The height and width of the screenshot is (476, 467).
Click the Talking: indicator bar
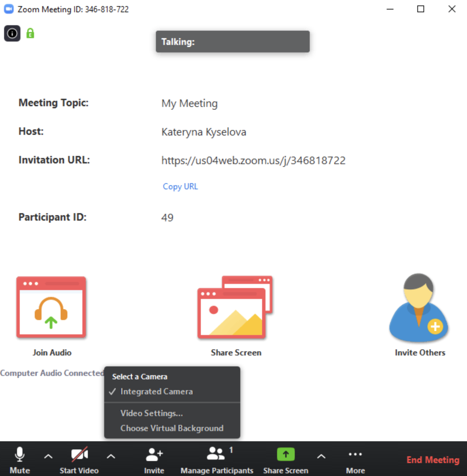click(233, 42)
